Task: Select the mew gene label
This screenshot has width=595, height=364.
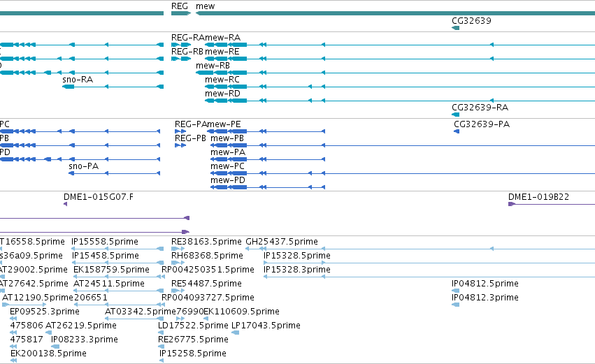Action: click(206, 6)
